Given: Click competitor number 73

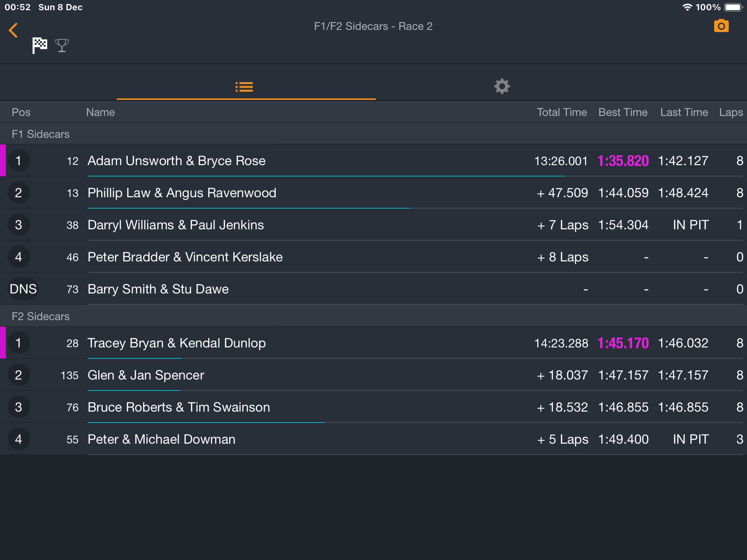Looking at the screenshot, I should (x=73, y=289).
